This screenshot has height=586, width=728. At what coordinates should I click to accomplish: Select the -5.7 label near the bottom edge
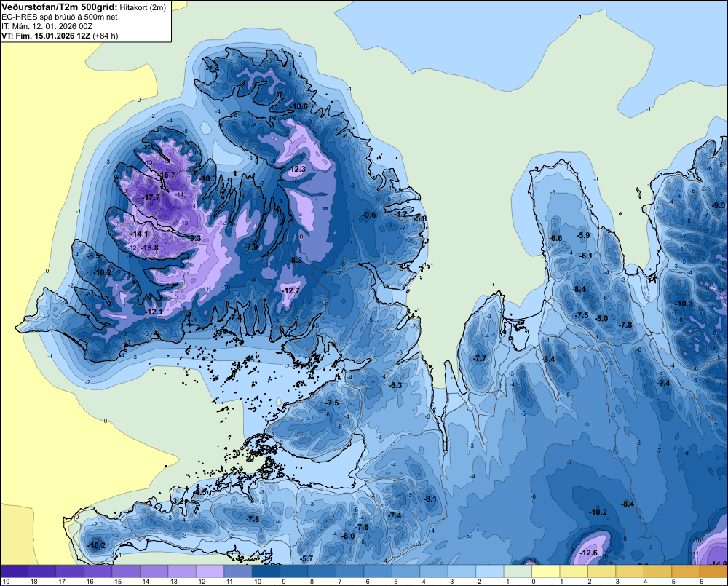coord(307,559)
